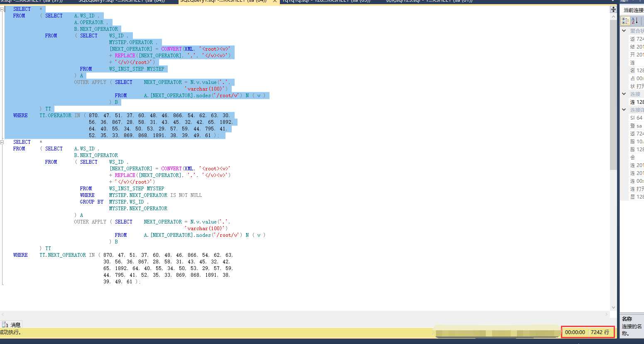Click the 消息 results tab icon
644x344 pixels.
coord(5,324)
